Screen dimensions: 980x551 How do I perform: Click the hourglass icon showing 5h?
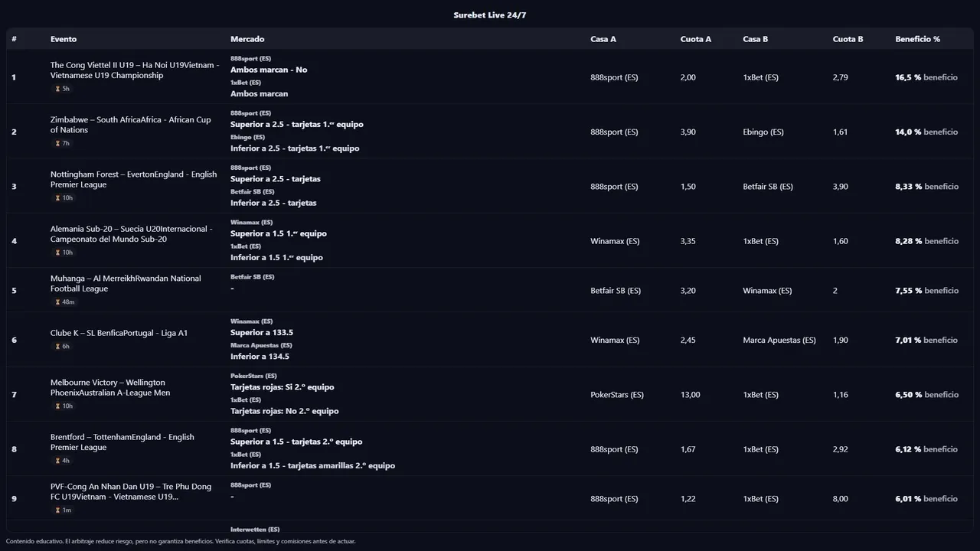point(57,89)
